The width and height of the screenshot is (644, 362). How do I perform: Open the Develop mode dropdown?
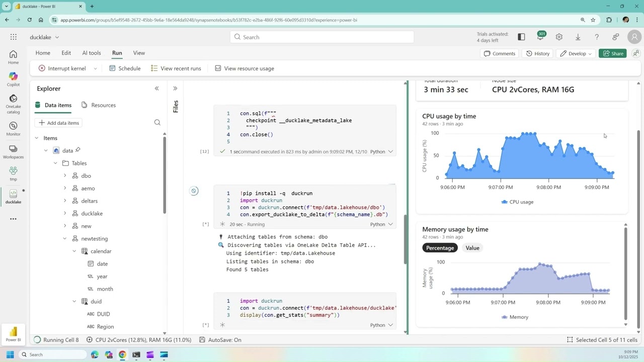tap(577, 53)
